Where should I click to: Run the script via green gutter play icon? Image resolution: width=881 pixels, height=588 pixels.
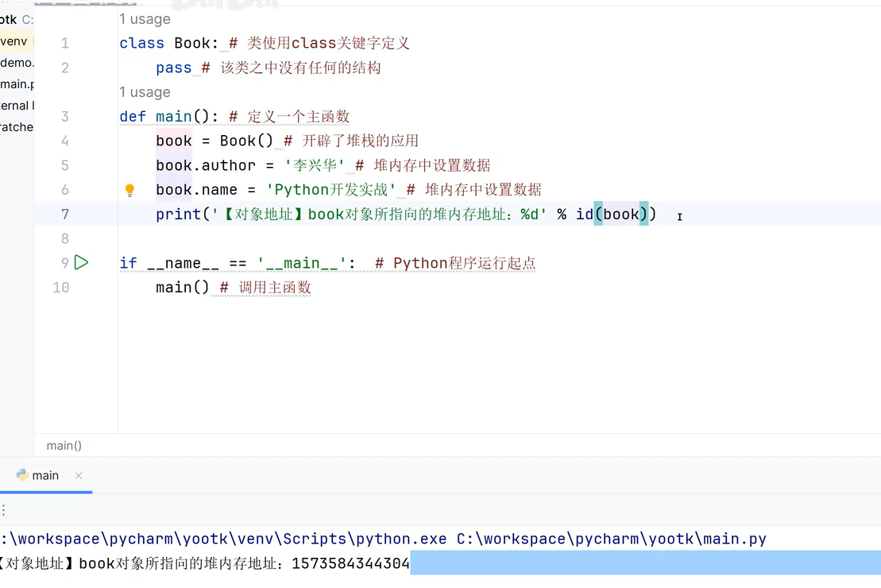coord(81,262)
